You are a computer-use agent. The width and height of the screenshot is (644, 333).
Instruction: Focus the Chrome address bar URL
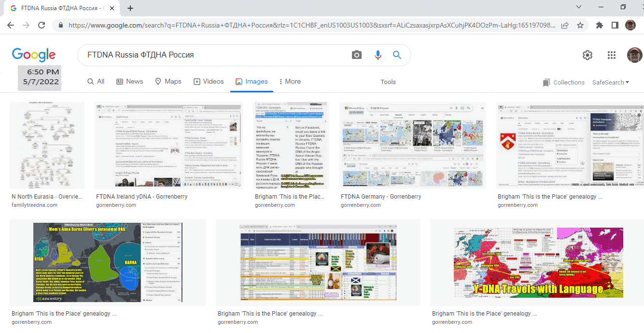coord(312,25)
